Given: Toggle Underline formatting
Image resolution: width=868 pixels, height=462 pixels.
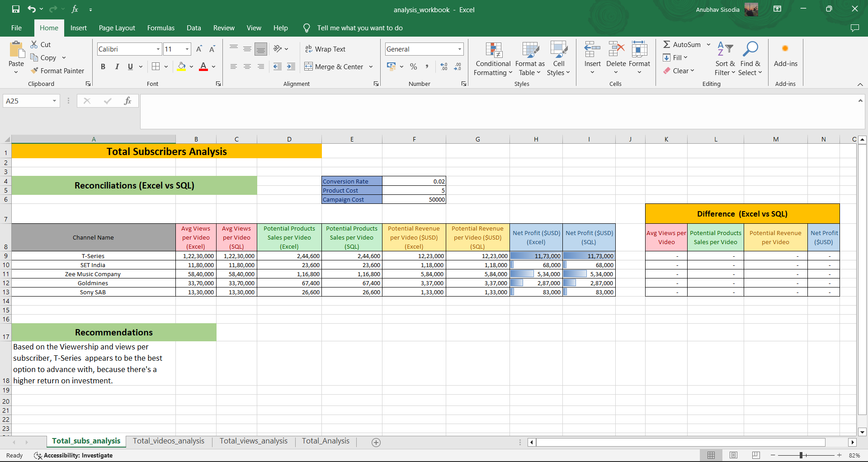Looking at the screenshot, I should [x=130, y=66].
